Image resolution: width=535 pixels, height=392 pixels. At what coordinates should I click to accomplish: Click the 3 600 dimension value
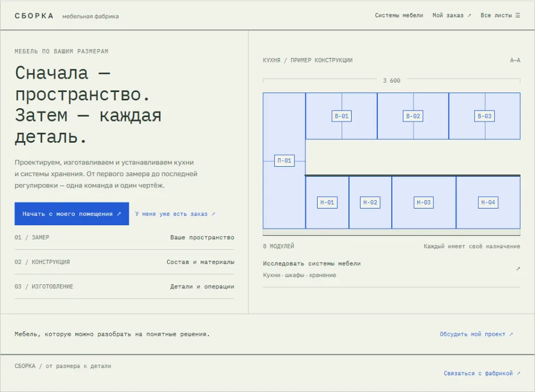391,81
